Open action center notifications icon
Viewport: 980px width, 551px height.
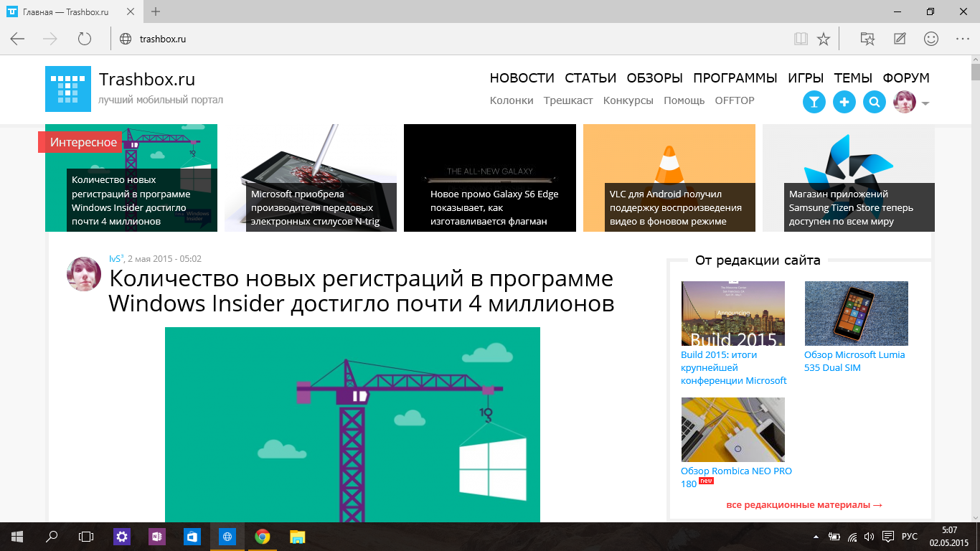[887, 537]
